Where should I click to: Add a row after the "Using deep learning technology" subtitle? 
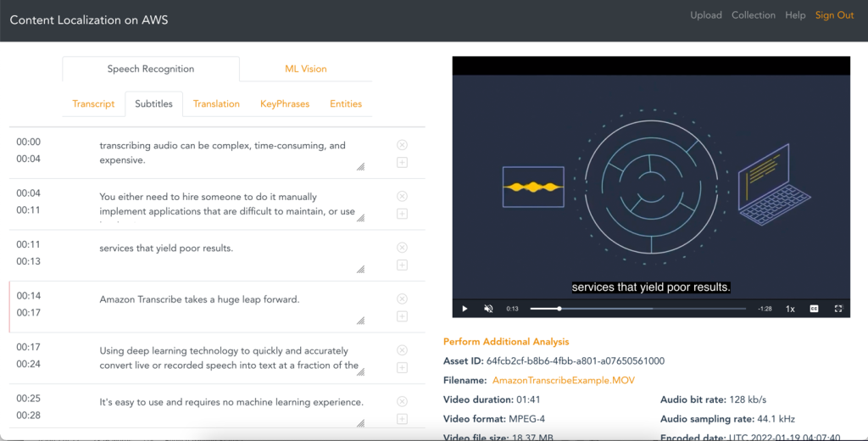pos(403,368)
